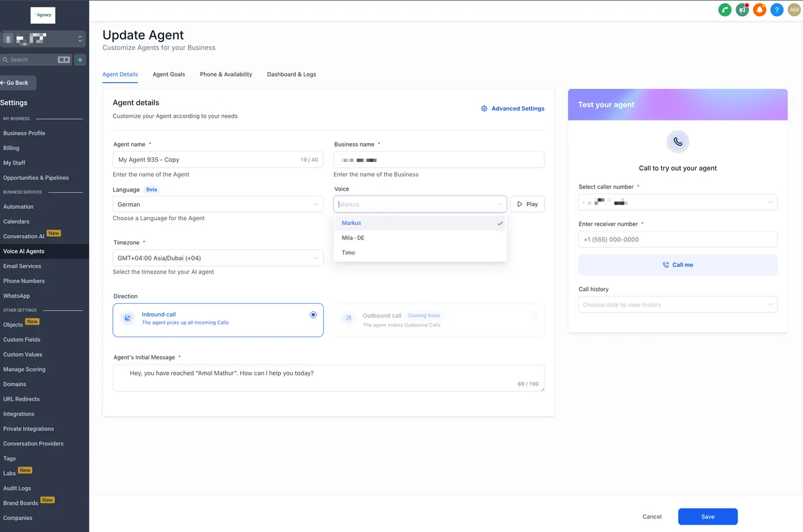Image resolution: width=803 pixels, height=532 pixels.
Task: Open URL Redirects in sidebar
Action: (x=21, y=400)
